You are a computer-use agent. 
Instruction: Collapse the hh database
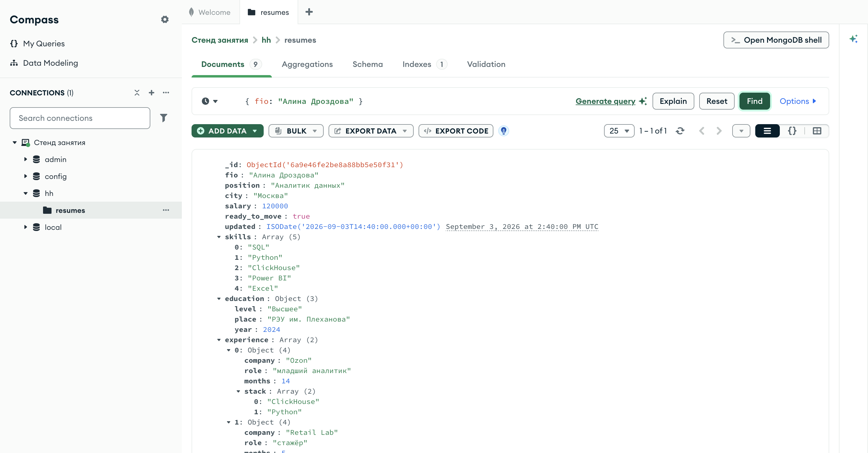tap(25, 193)
